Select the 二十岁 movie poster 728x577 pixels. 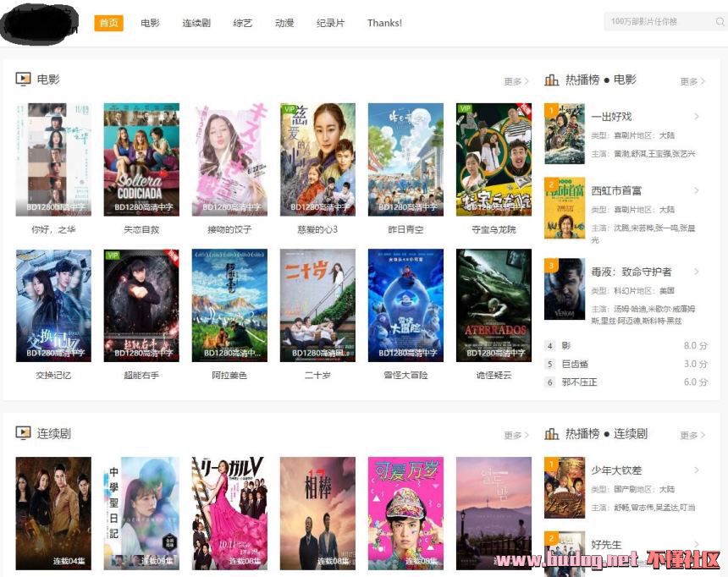(317, 305)
